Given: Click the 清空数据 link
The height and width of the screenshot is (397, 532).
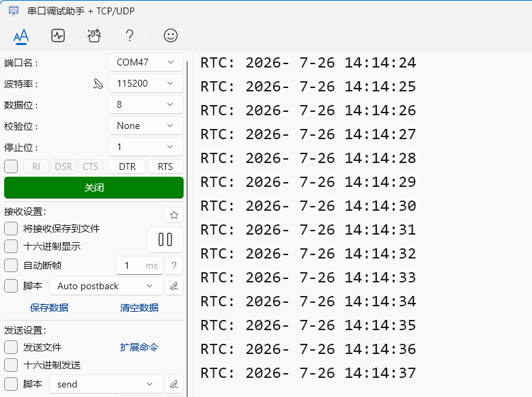Looking at the screenshot, I should [x=139, y=308].
